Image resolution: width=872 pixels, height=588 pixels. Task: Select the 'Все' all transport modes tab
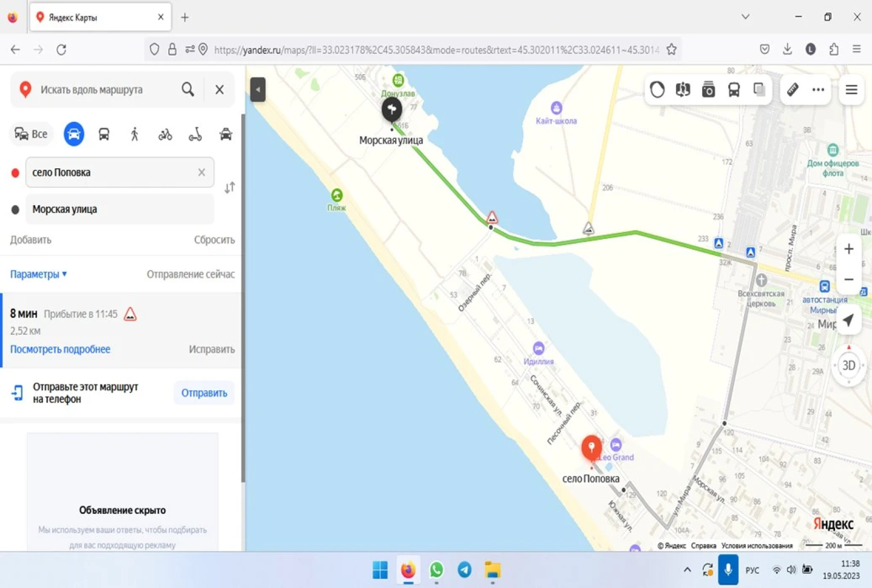tap(31, 134)
